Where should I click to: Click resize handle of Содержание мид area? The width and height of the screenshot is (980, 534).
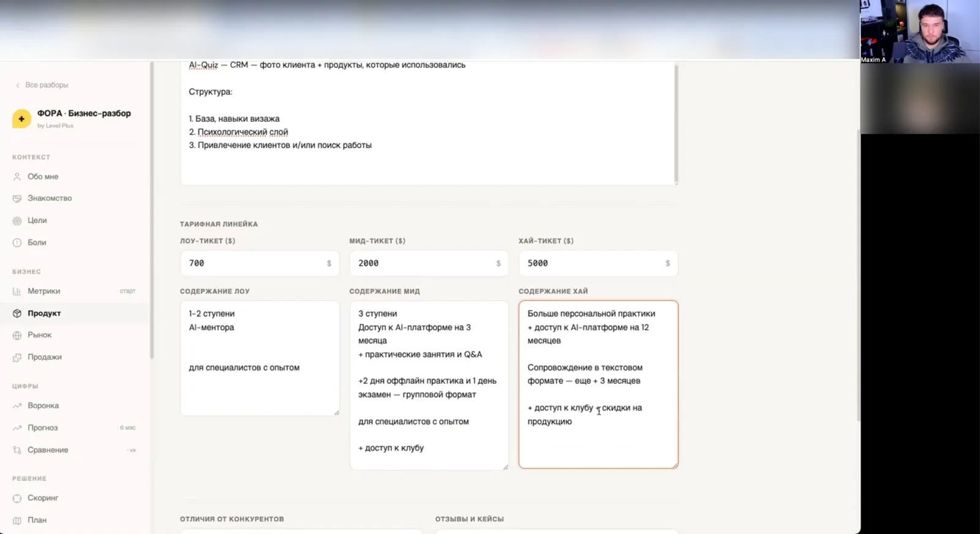505,467
